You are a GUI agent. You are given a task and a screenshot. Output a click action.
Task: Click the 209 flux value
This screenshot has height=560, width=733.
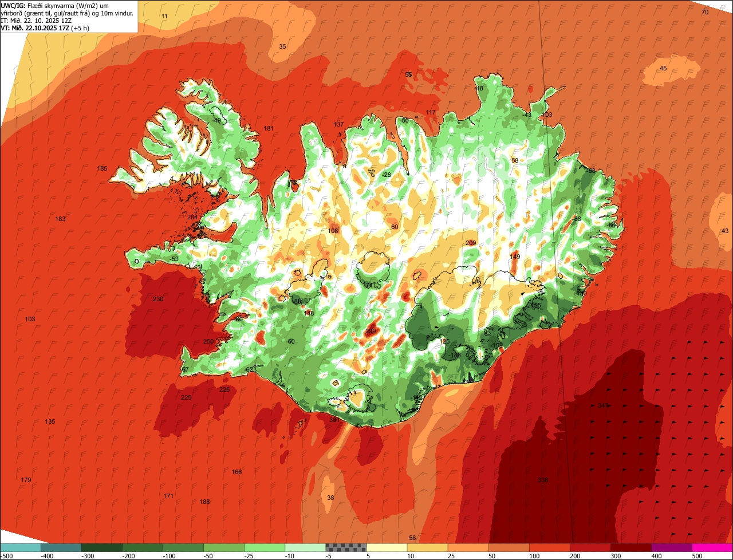(x=471, y=243)
